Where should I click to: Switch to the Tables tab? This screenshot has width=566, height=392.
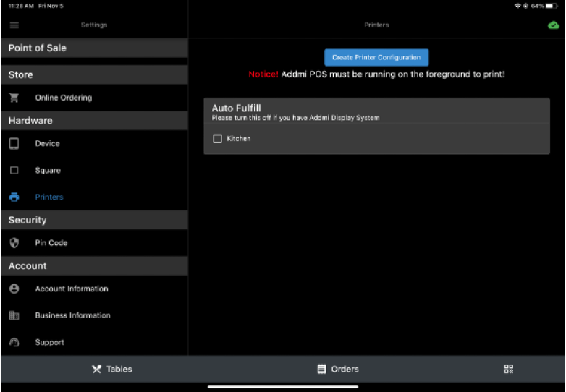pos(112,370)
